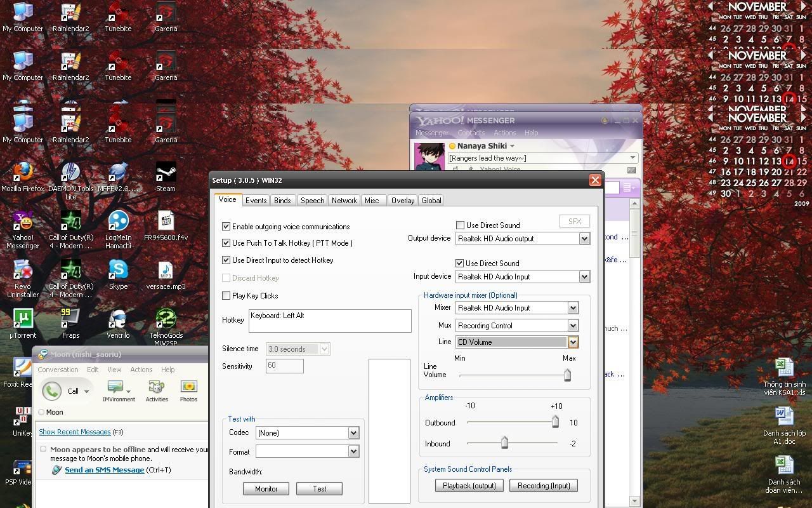Toggle Use Direct Input to detect Hotkey
The width and height of the screenshot is (812, 508).
point(226,260)
